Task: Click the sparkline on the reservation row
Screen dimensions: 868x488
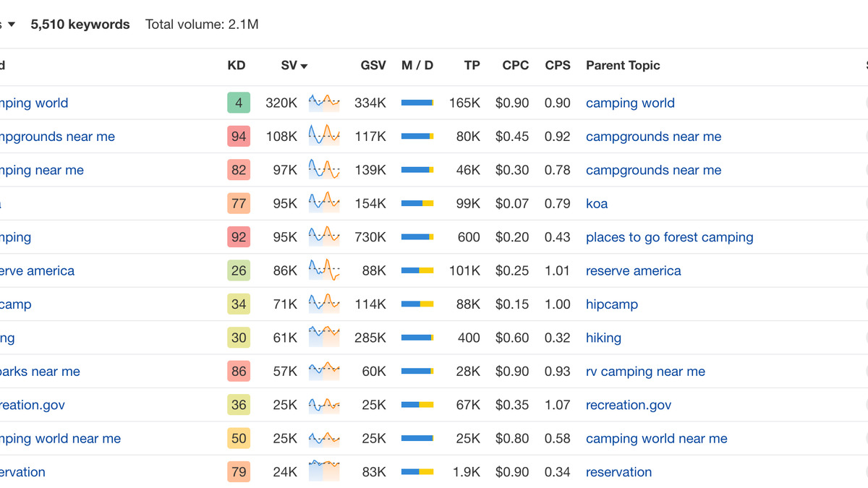Action: pyautogui.click(x=323, y=471)
